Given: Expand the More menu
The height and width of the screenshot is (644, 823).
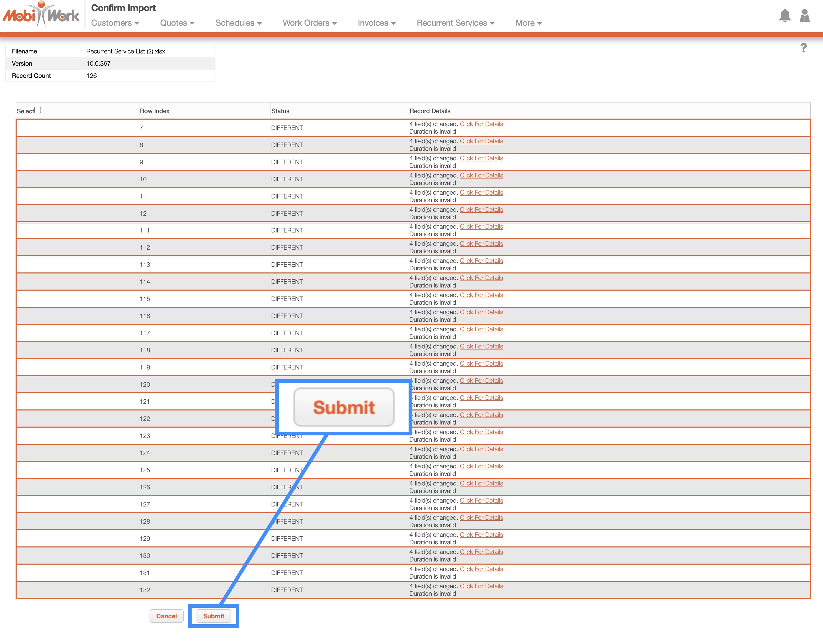Looking at the screenshot, I should point(528,23).
